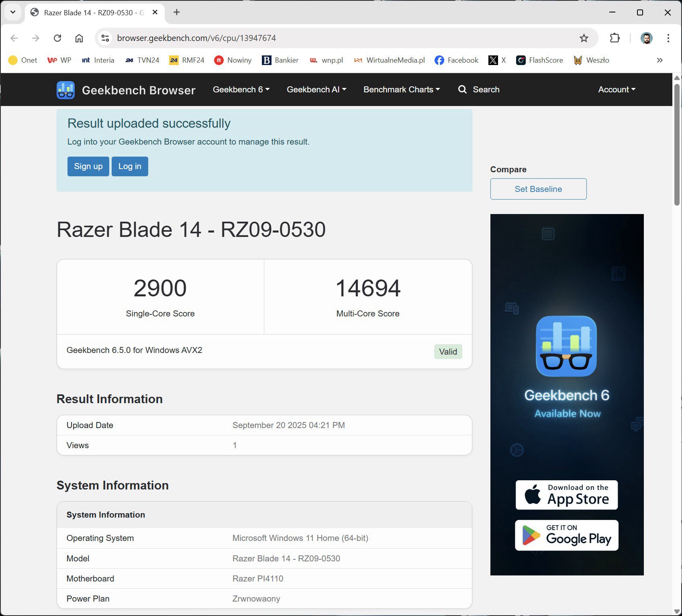
Task: Select the Razer PI4110 motherboard value
Action: (x=258, y=579)
